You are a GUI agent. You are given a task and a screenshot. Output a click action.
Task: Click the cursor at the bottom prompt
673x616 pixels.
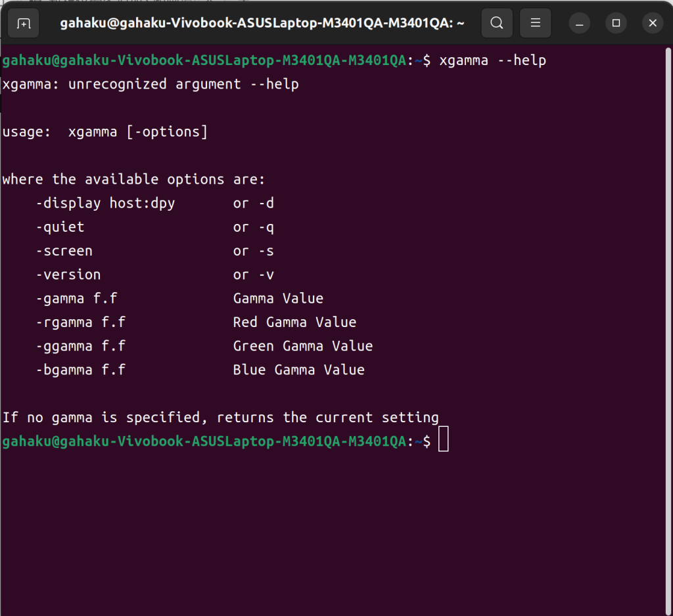pos(444,439)
